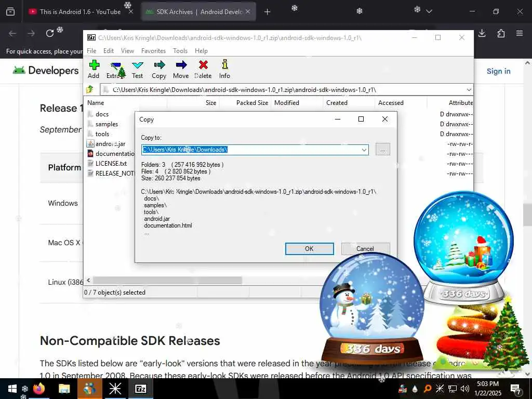Close the SDK Archives browser tab
This screenshot has height=399, width=532.
pos(248,11)
